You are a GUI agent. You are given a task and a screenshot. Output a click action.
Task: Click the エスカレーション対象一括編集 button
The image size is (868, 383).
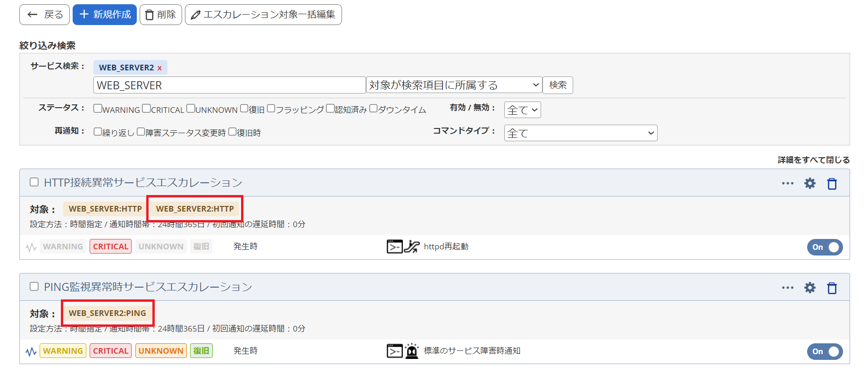point(263,15)
